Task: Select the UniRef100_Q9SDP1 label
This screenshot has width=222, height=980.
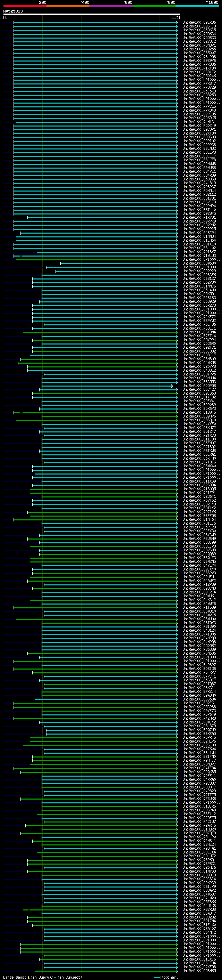Action: click(x=199, y=129)
